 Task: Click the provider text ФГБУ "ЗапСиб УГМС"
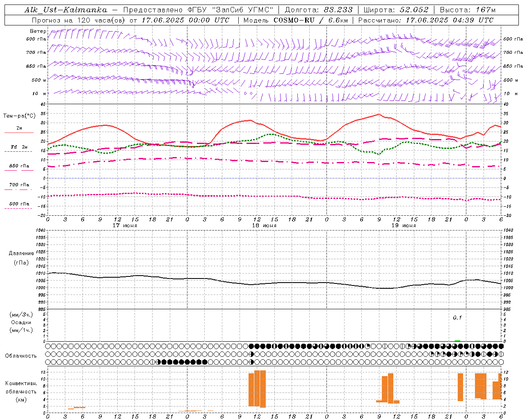click(230, 10)
